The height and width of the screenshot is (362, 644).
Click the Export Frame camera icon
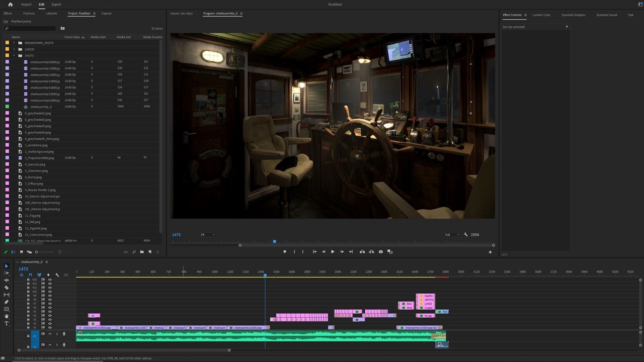380,252
